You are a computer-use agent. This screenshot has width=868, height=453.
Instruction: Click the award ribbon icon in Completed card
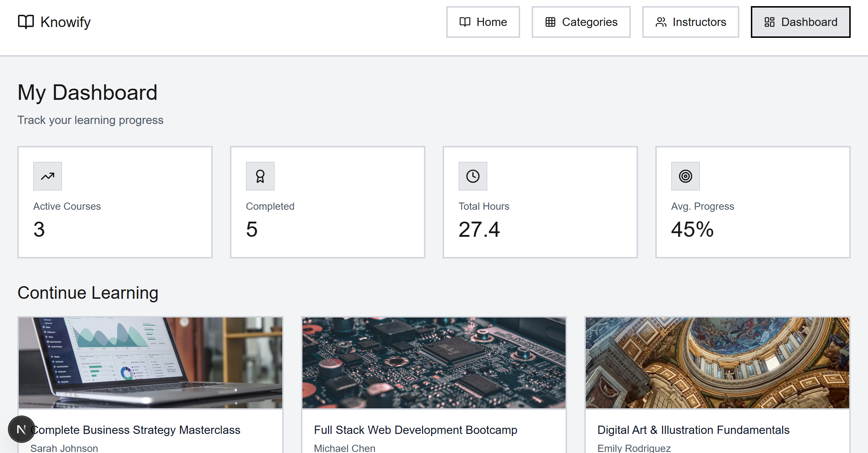260,176
